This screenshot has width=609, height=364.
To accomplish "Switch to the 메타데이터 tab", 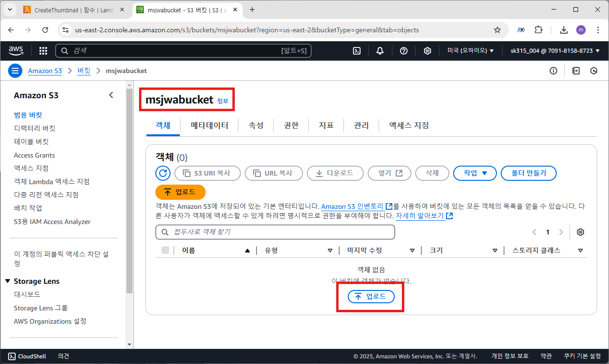I will tap(209, 125).
